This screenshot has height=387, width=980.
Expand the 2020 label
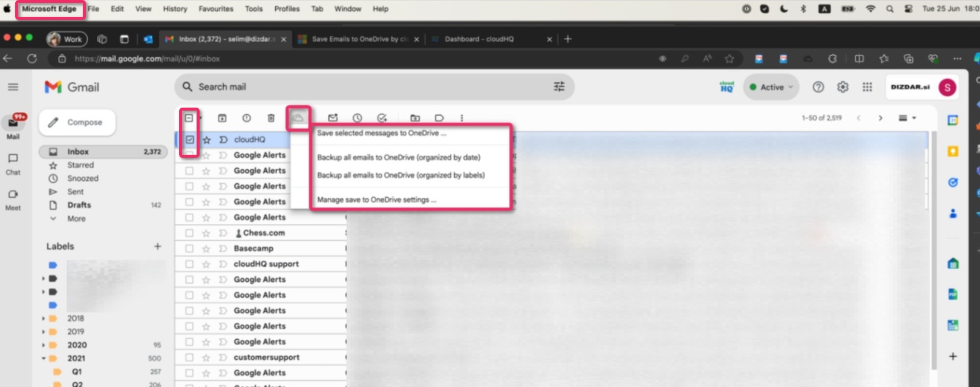(44, 345)
